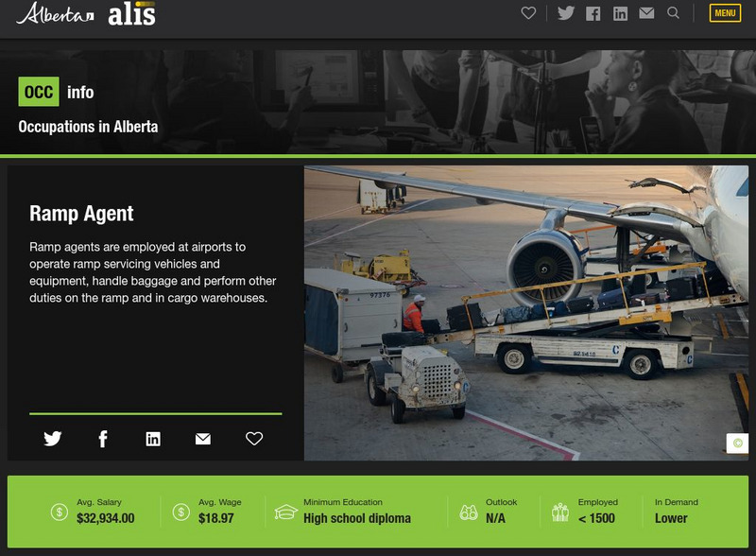Open LinkedIn sharing from the header
Screen dimensions: 756x556
point(620,13)
